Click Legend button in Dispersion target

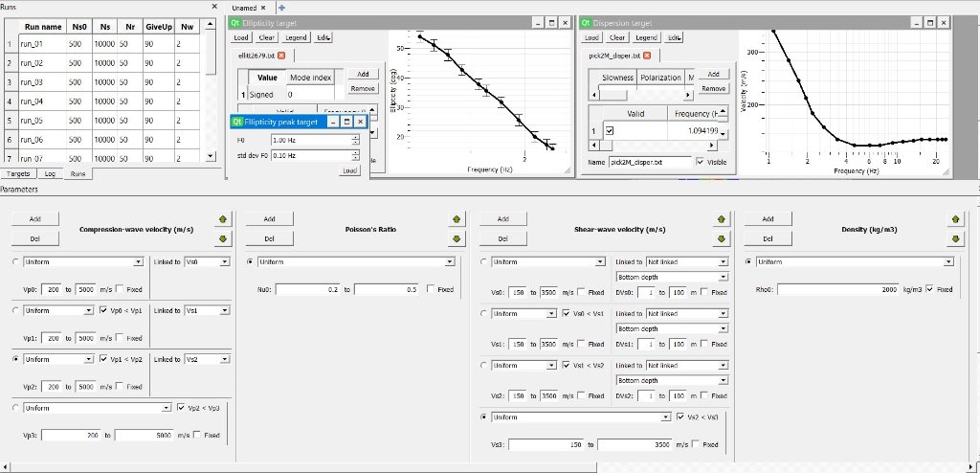pyautogui.click(x=644, y=37)
